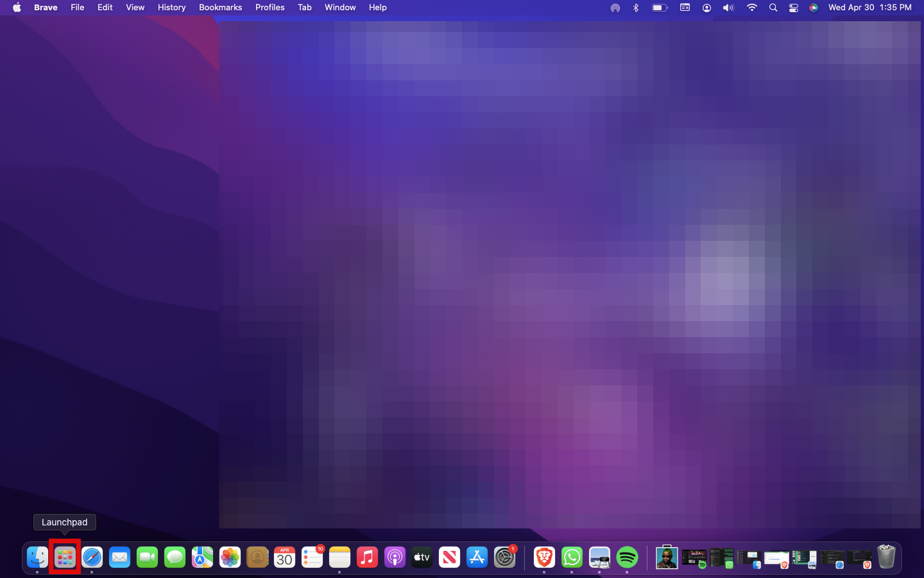Open the Mail app

click(120, 557)
